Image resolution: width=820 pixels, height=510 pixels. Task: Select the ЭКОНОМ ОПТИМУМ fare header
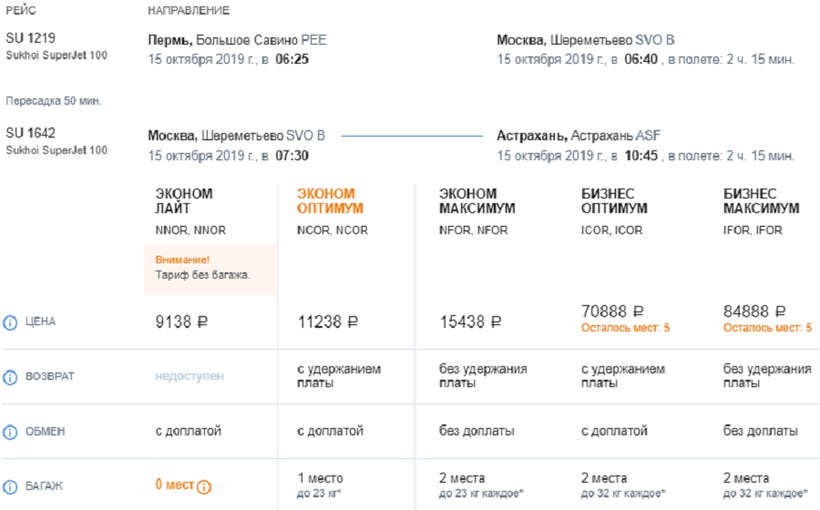(x=330, y=201)
